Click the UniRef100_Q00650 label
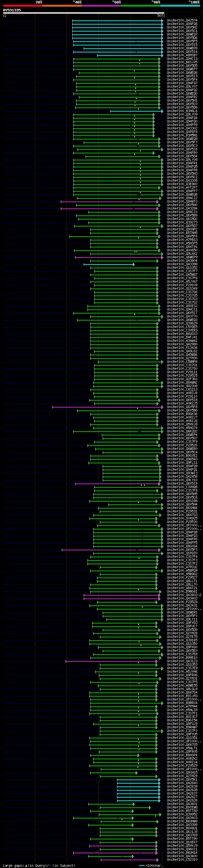This screenshot has width=203, height=868. (182, 250)
